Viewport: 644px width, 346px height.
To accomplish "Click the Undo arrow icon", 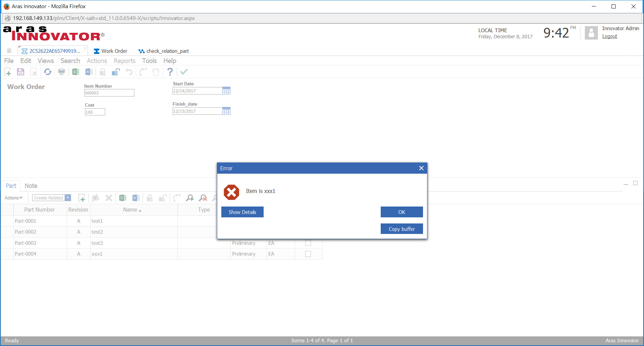I will coord(129,72).
